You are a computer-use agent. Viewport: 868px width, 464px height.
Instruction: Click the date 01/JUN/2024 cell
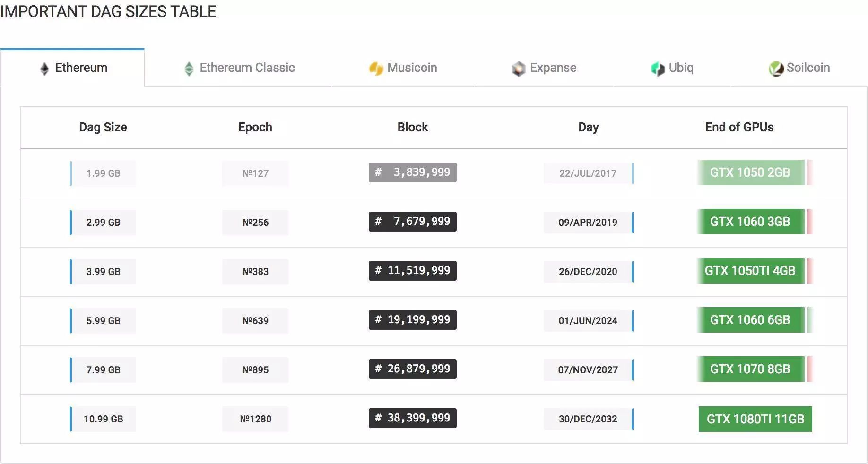[588, 321]
